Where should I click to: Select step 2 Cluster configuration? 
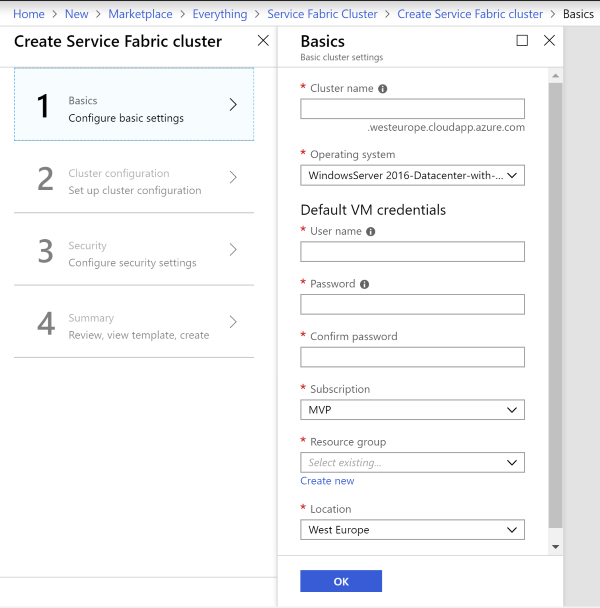(x=134, y=181)
